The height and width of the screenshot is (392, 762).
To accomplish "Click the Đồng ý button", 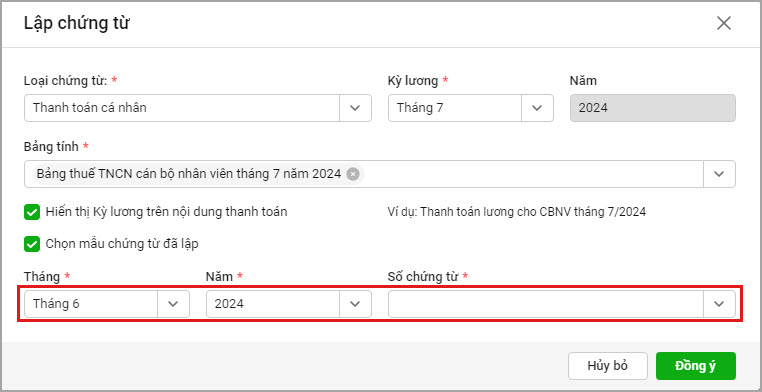I will tap(695, 366).
